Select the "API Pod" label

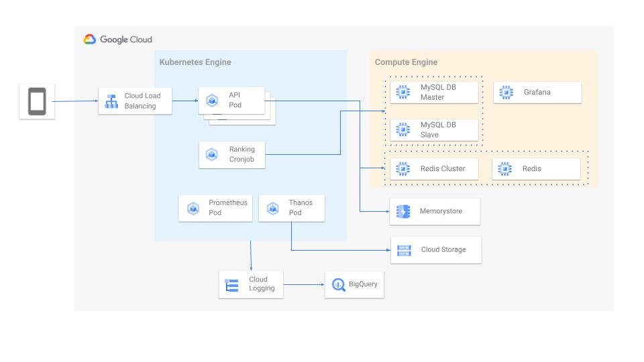pyautogui.click(x=235, y=100)
